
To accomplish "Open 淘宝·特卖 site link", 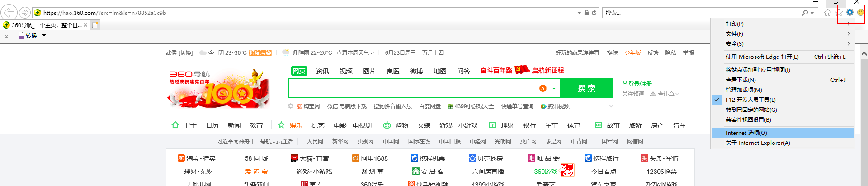I will [197, 158].
